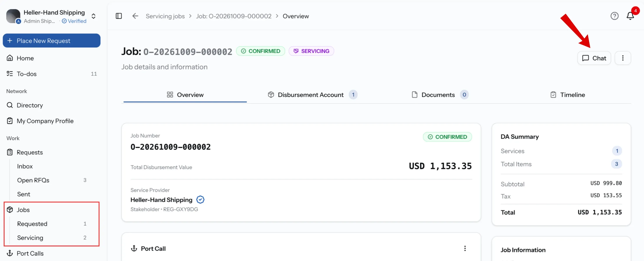
Task: Switch to the Overview tab
Action: click(185, 95)
